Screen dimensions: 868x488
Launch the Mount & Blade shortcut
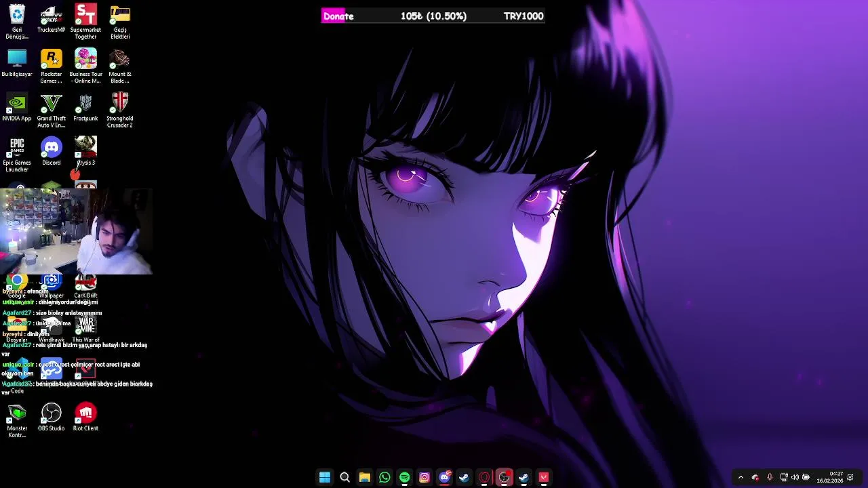click(120, 66)
